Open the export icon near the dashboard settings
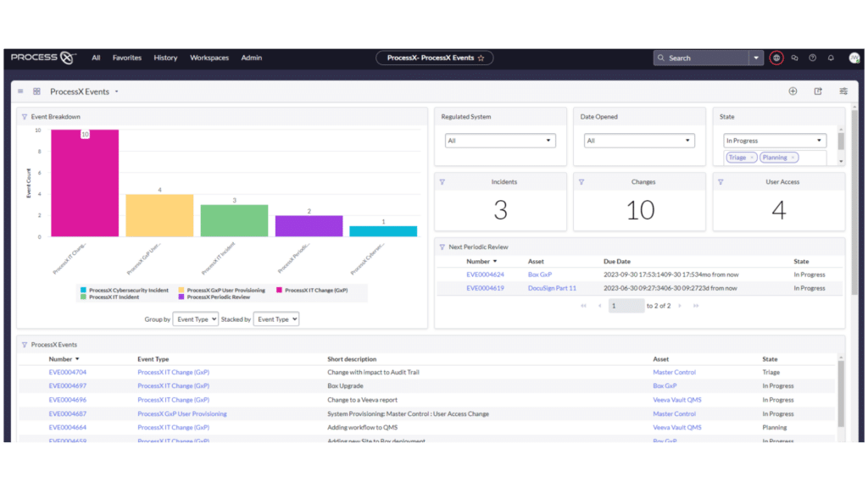The width and height of the screenshot is (868, 488). [818, 91]
